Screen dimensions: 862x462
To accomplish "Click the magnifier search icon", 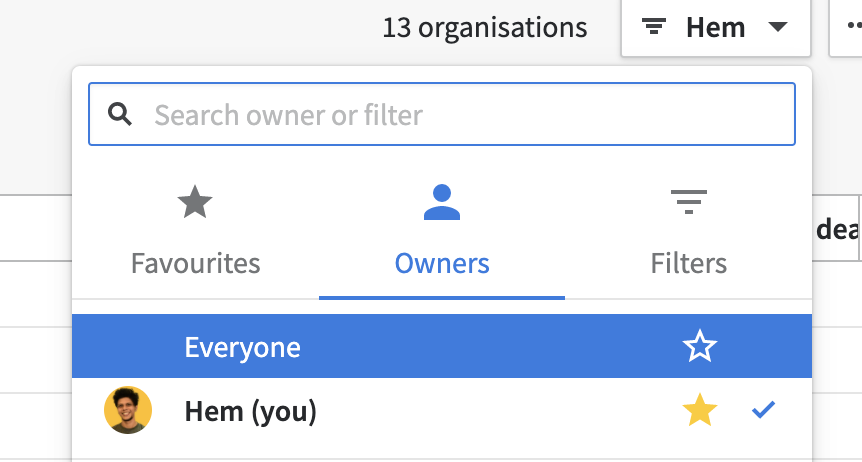I will pyautogui.click(x=119, y=114).
